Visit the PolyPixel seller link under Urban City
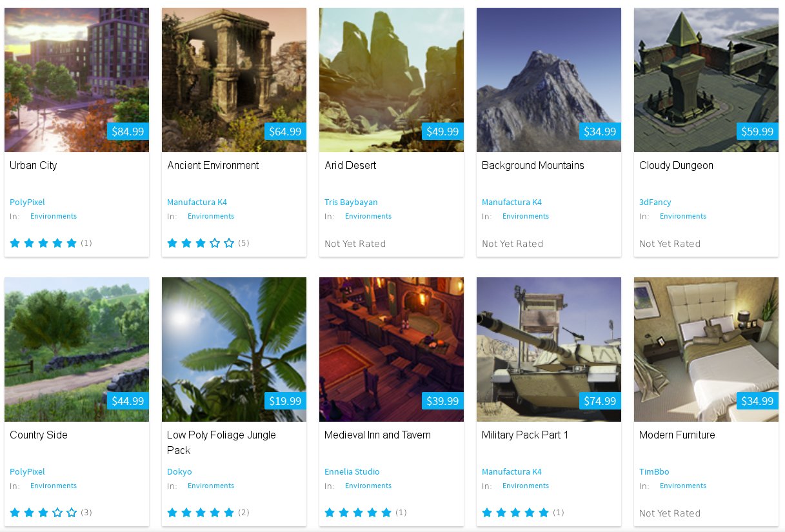Image resolution: width=785 pixels, height=532 pixels. click(x=27, y=202)
